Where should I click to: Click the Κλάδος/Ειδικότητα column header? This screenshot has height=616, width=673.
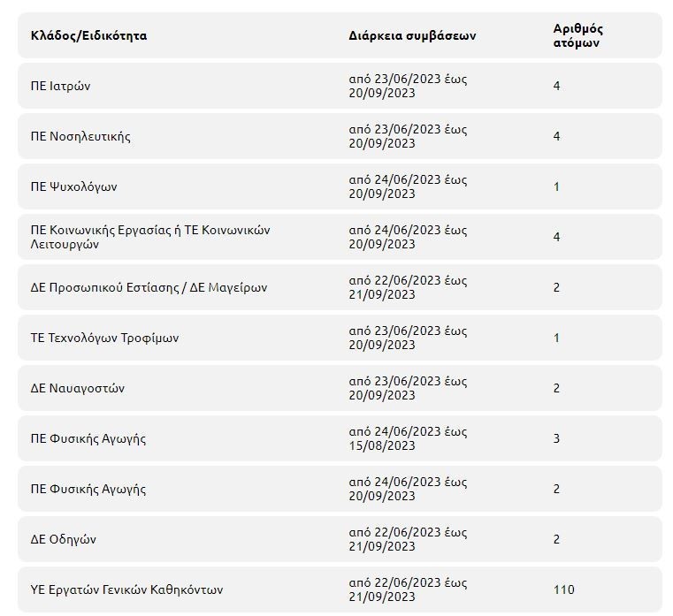point(88,36)
